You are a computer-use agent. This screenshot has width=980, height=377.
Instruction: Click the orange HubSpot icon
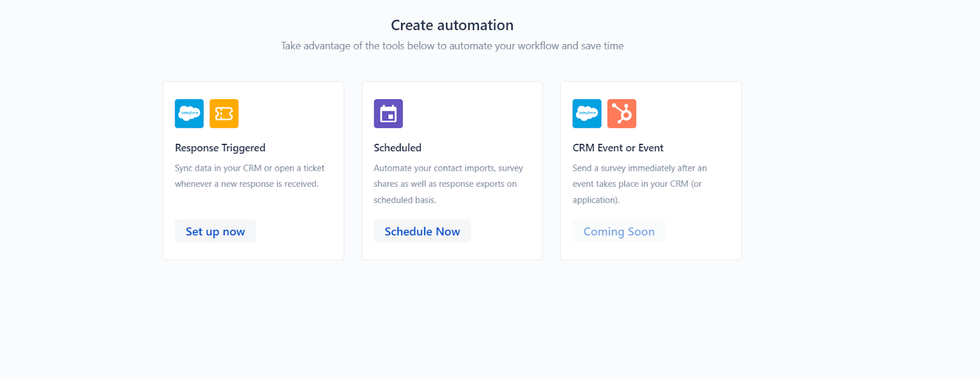622,114
